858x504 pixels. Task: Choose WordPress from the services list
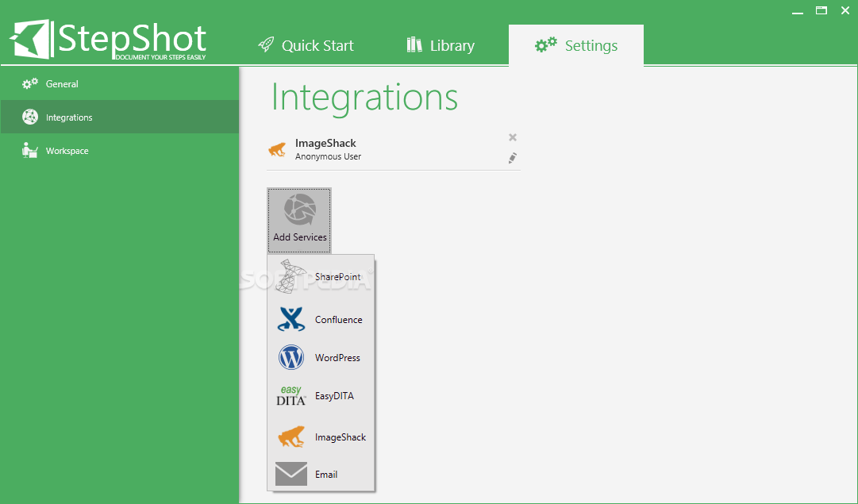pyautogui.click(x=321, y=358)
